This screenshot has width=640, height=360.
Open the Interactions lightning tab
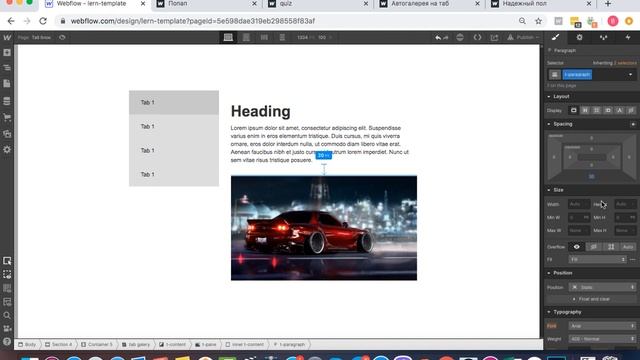(x=628, y=37)
